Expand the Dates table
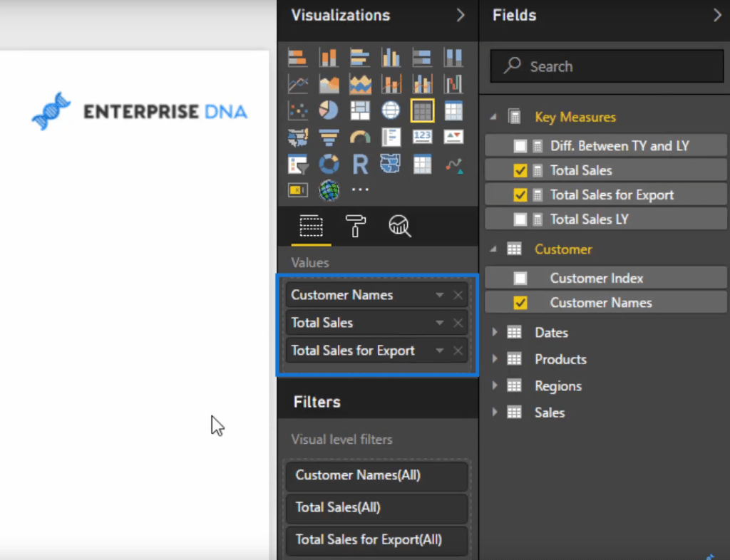 click(x=495, y=332)
